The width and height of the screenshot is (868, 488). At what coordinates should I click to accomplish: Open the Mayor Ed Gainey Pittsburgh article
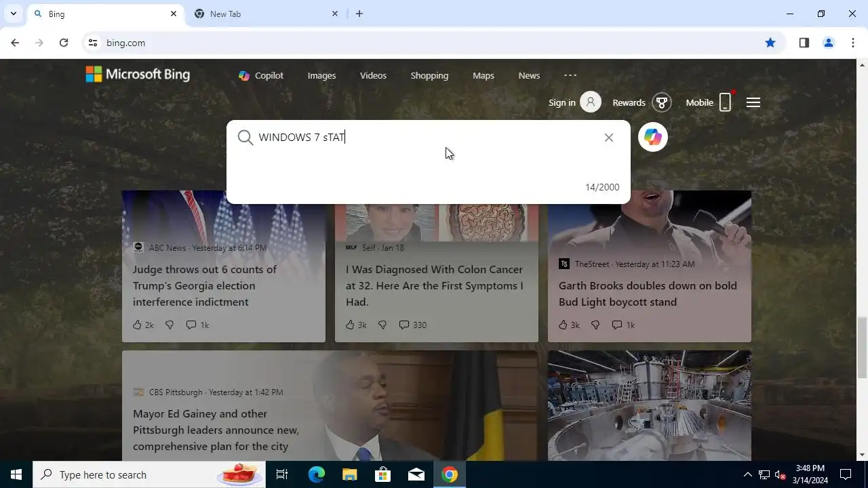point(216,430)
